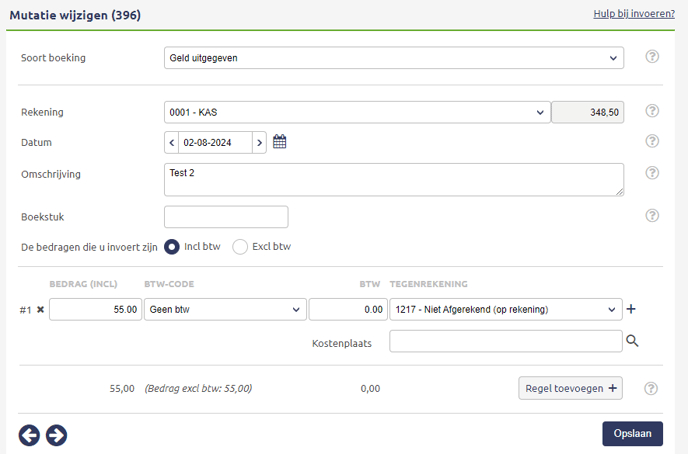Go to previous mutation with left arrow
Image resolution: width=688 pixels, height=454 pixels.
point(30,434)
